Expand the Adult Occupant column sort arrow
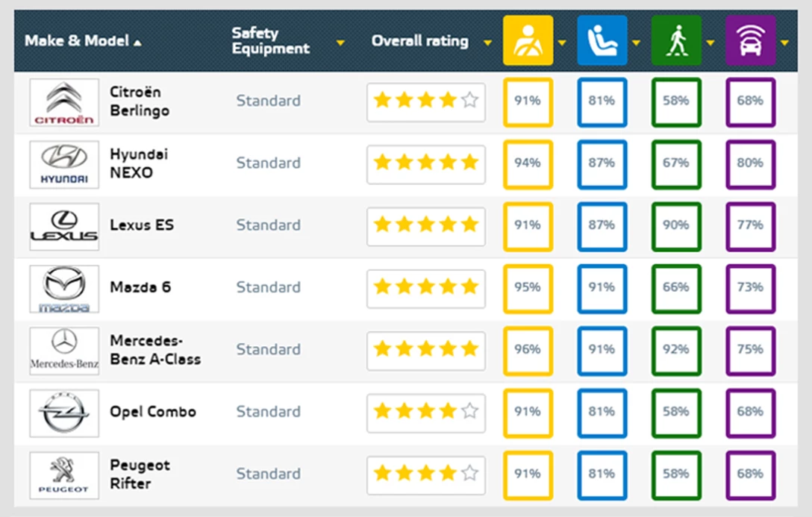The image size is (812, 517). point(562,43)
